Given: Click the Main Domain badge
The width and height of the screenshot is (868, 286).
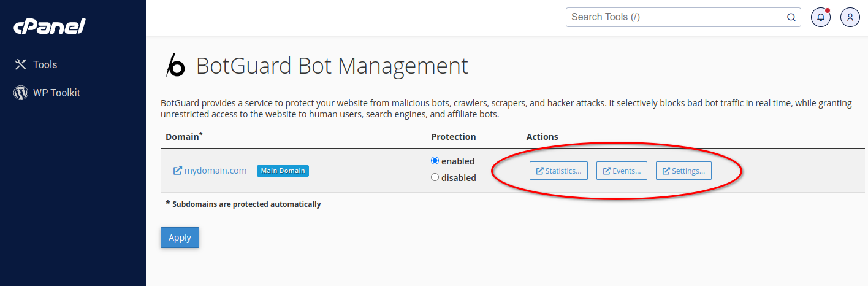Looking at the screenshot, I should point(283,171).
